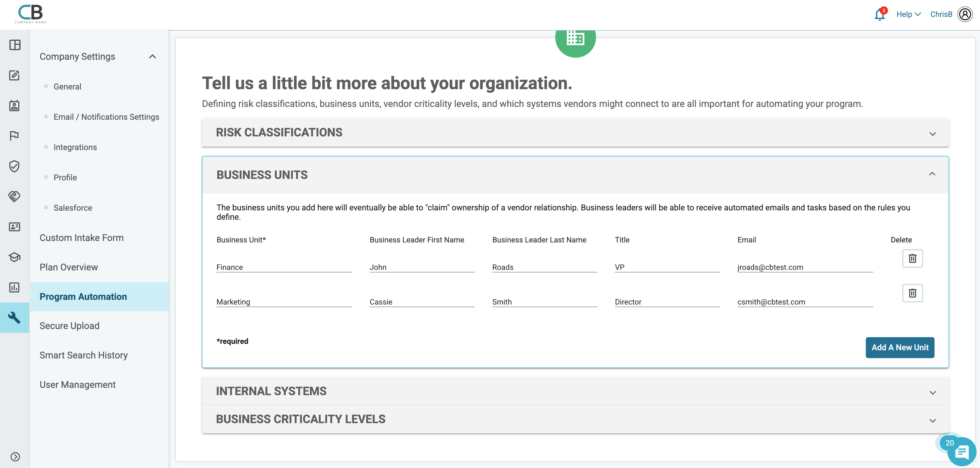Expand the Business Criticality Levels section
This screenshot has width=980, height=468.
575,419
